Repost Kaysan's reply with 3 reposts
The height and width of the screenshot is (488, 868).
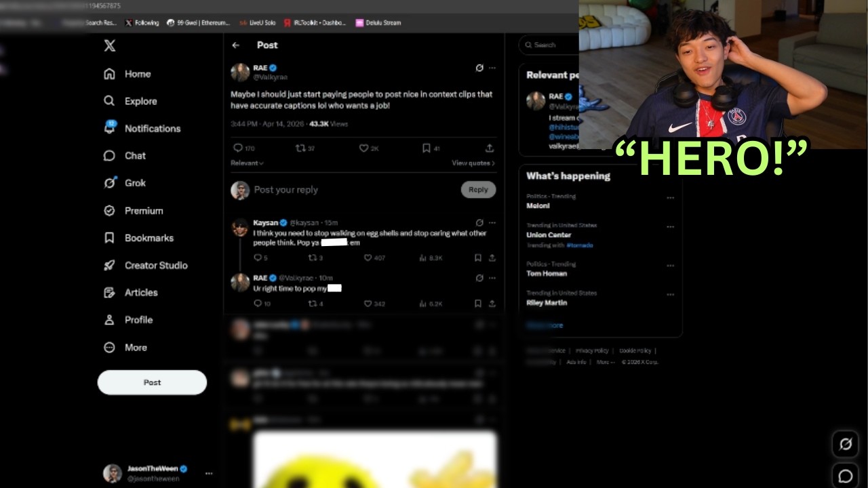[313, 258]
